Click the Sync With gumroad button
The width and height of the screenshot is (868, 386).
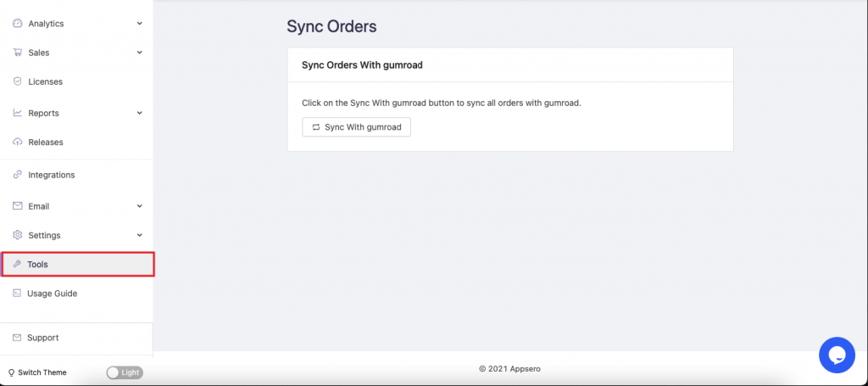pos(357,126)
